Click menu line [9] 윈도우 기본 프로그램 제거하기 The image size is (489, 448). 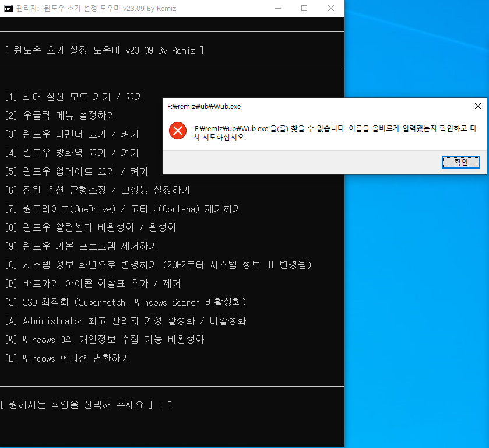(x=81, y=246)
